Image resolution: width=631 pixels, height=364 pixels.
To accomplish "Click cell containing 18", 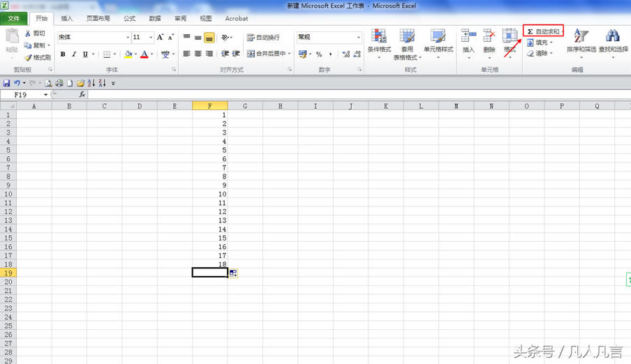I will click(x=209, y=264).
